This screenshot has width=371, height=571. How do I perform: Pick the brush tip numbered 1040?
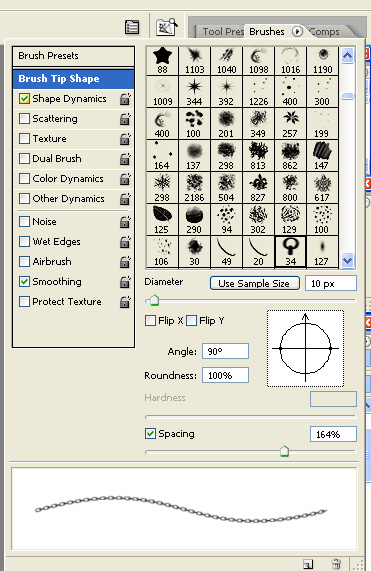pyautogui.click(x=226, y=61)
